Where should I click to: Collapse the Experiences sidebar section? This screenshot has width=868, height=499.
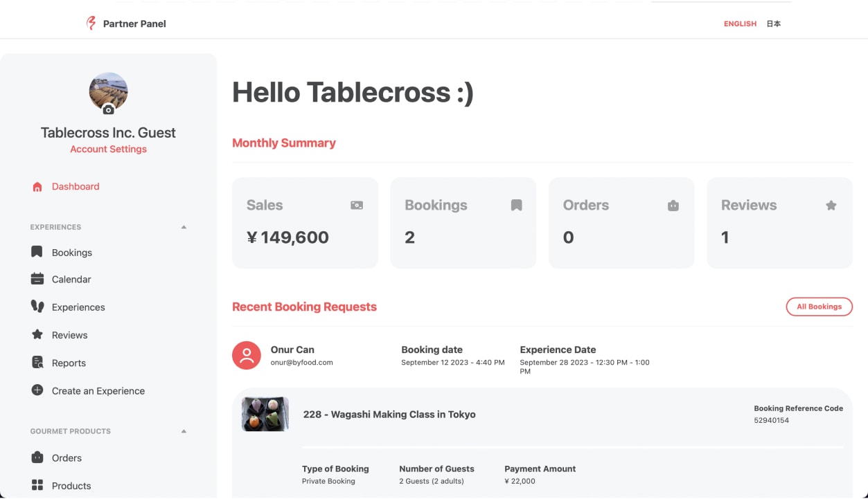tap(184, 227)
